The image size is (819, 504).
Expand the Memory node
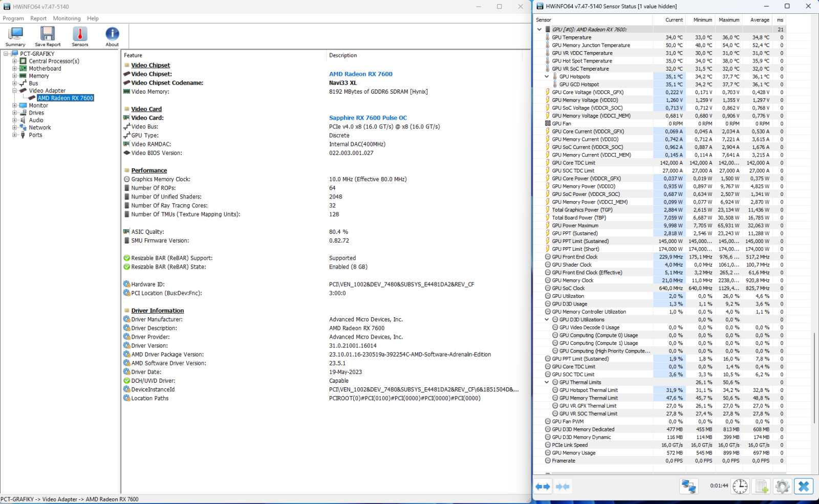click(x=14, y=76)
